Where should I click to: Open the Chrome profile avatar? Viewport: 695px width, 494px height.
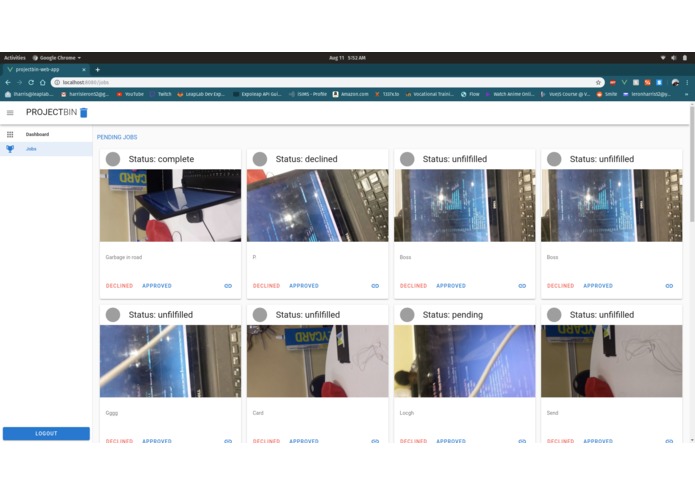click(x=675, y=82)
